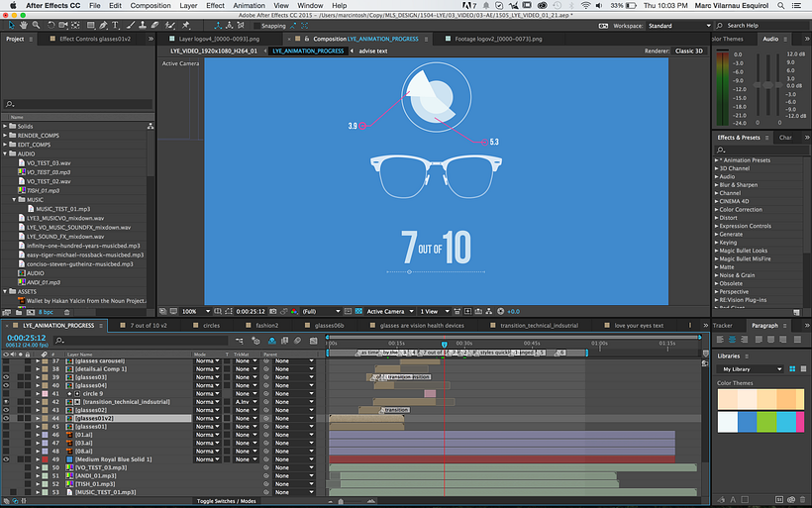Open the Graph Editor in timeline
Screen dimensions: 812x508
[x=313, y=341]
